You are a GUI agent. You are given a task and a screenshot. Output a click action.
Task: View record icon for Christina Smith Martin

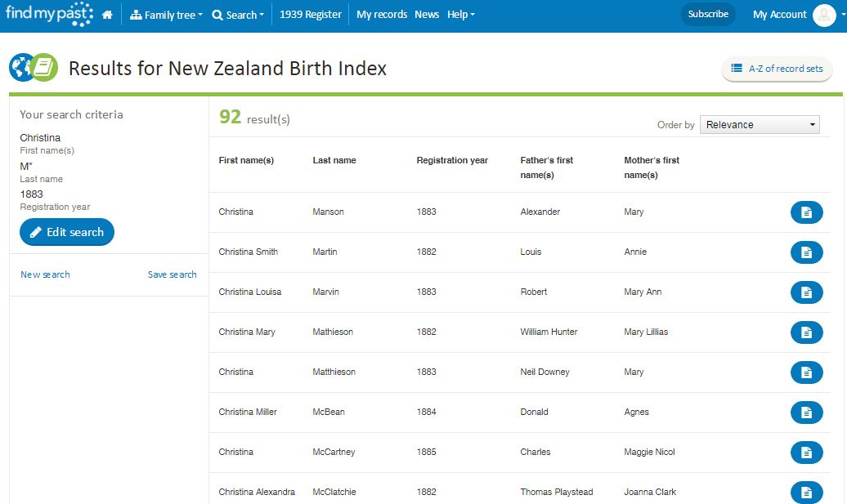[806, 252]
